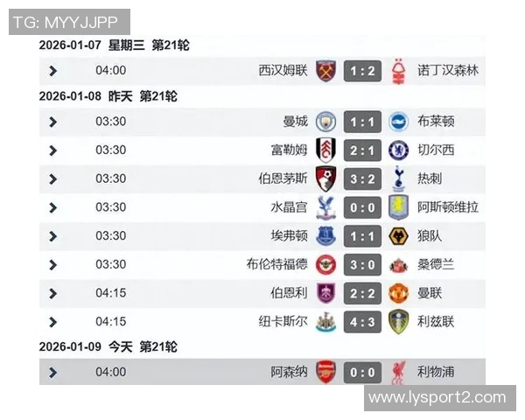Click the Manchester City crest icon

coord(325,121)
